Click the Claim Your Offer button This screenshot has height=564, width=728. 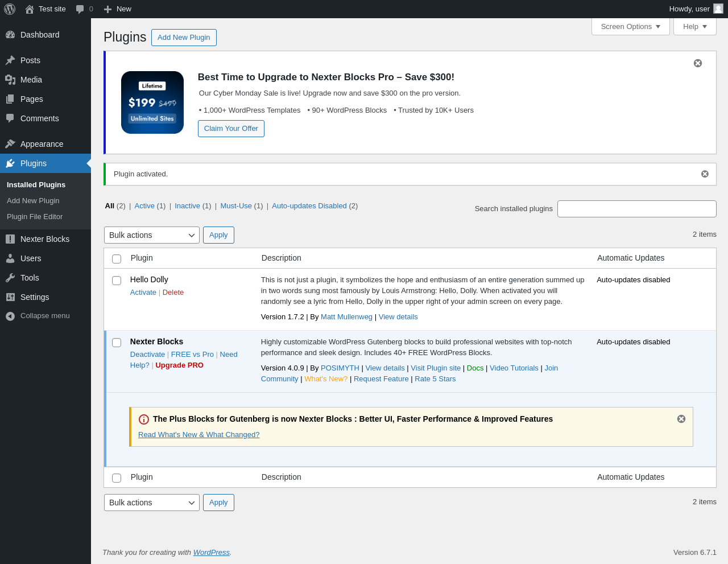[x=231, y=129]
